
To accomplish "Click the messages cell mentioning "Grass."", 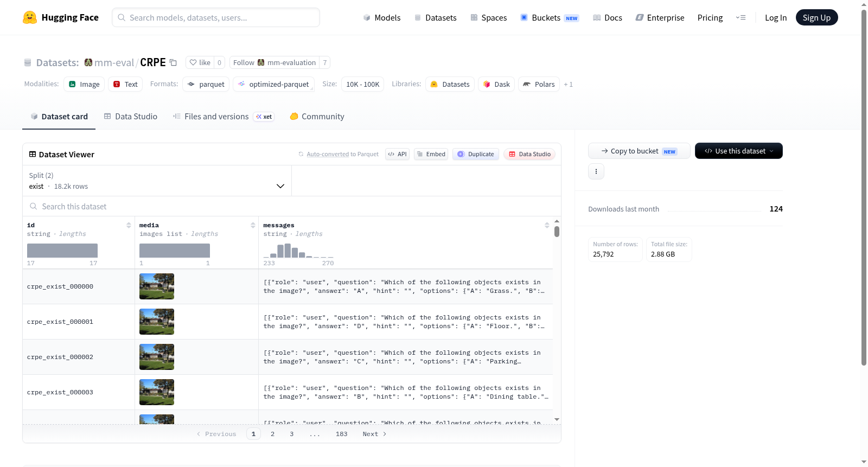I will (x=406, y=286).
